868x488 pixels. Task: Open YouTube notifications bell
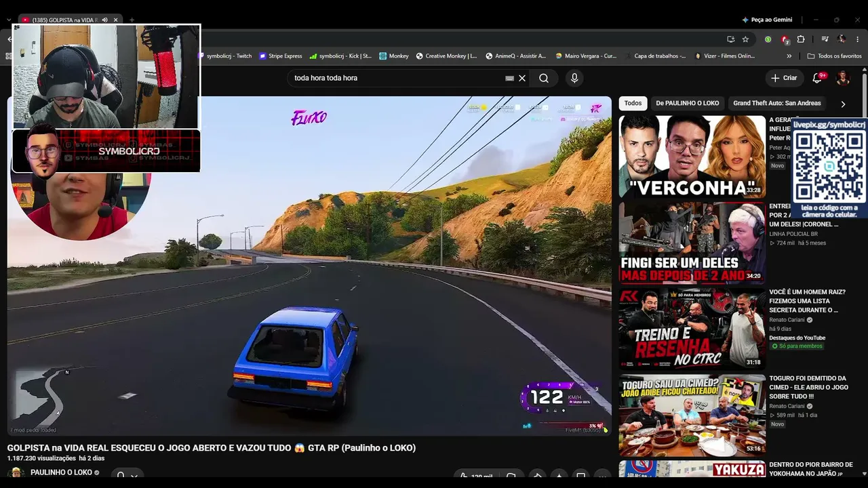tap(817, 78)
